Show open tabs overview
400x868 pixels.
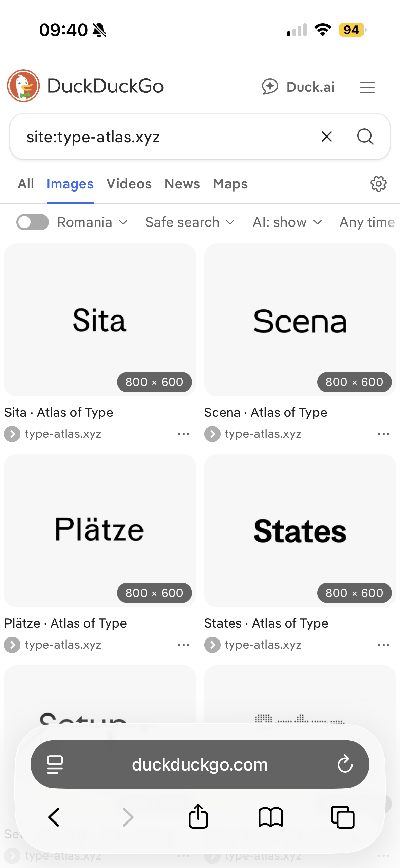click(x=343, y=817)
